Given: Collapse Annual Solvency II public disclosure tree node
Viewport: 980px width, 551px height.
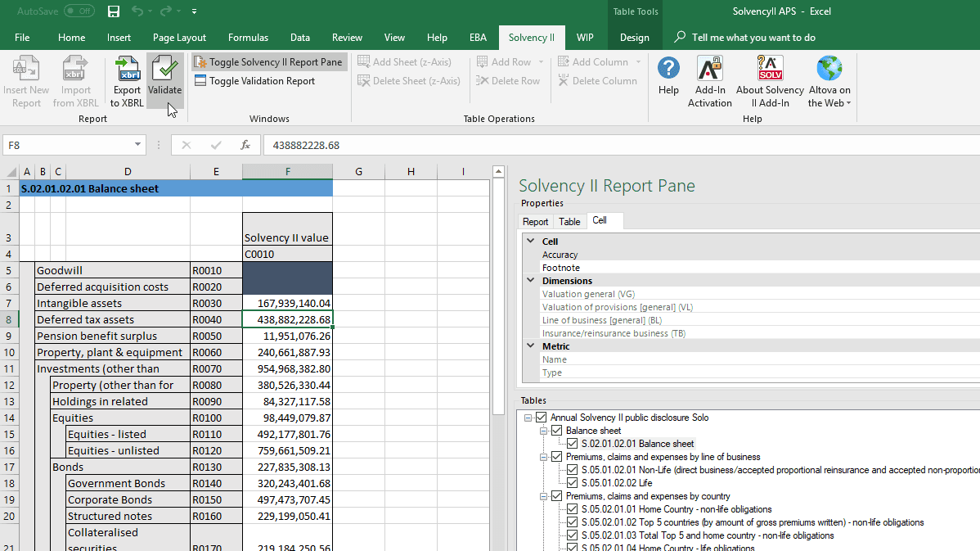Looking at the screenshot, I should click(x=528, y=418).
